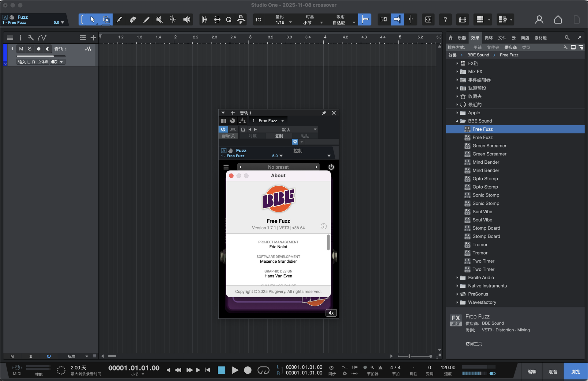The height and width of the screenshot is (381, 588).
Task: Mute track 1 with M button
Action: point(21,49)
